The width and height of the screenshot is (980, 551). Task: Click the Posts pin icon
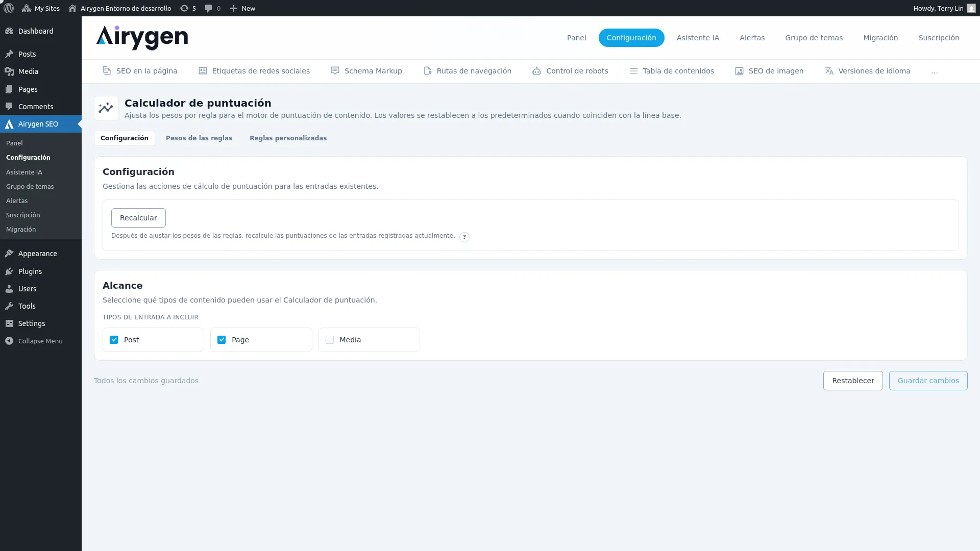pyautogui.click(x=9, y=54)
